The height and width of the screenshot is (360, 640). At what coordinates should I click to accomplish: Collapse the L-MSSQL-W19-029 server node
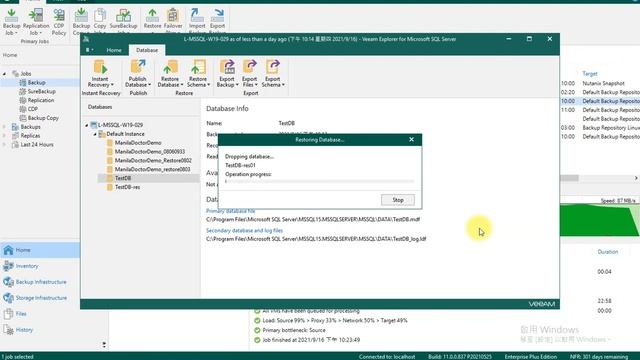tap(87, 125)
